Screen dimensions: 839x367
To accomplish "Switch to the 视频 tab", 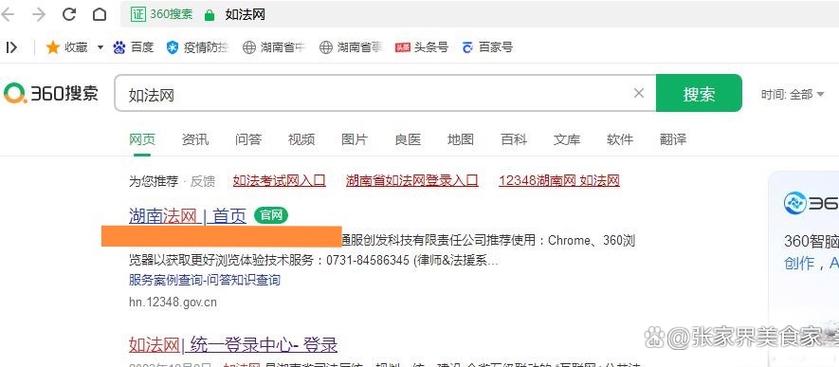I will [301, 140].
